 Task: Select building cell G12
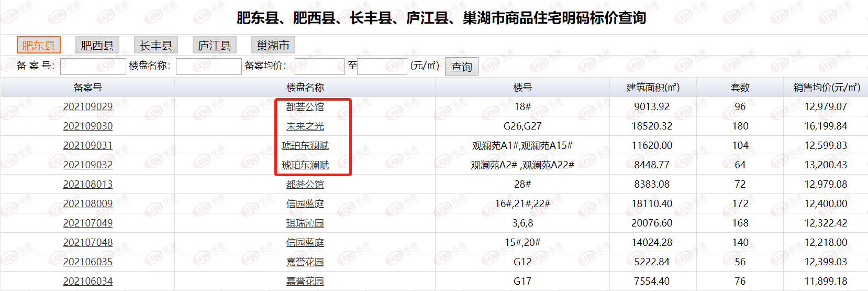522,262
